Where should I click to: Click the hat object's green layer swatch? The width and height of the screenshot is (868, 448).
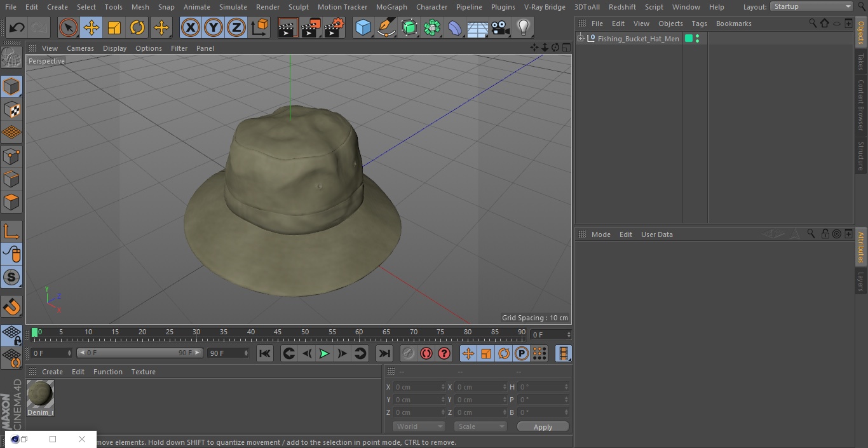pos(689,39)
